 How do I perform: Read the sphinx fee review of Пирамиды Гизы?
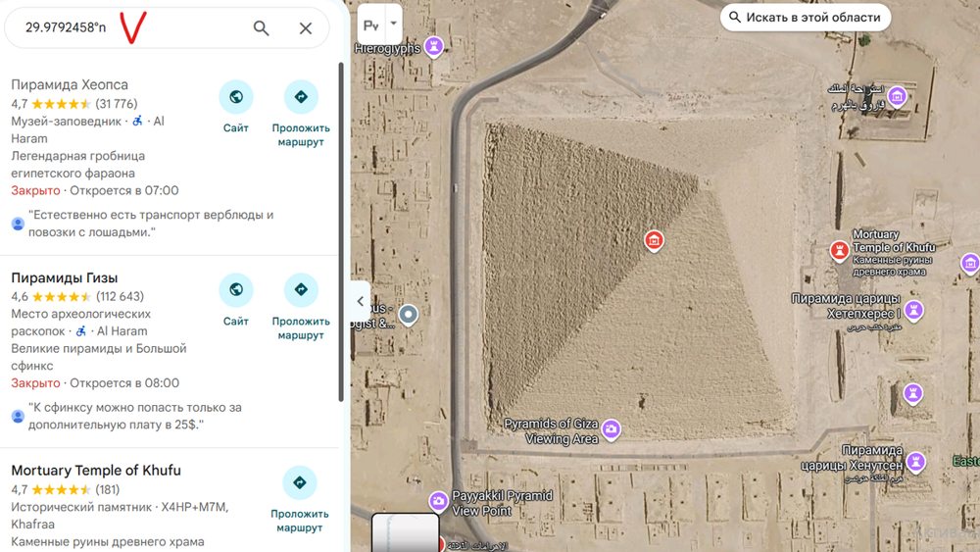pyautogui.click(x=135, y=416)
